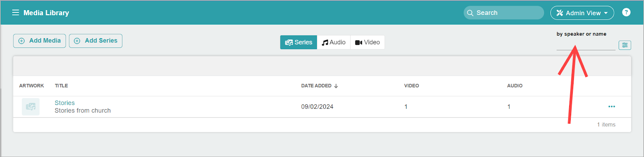Expand the Admin View dropdown

582,13
